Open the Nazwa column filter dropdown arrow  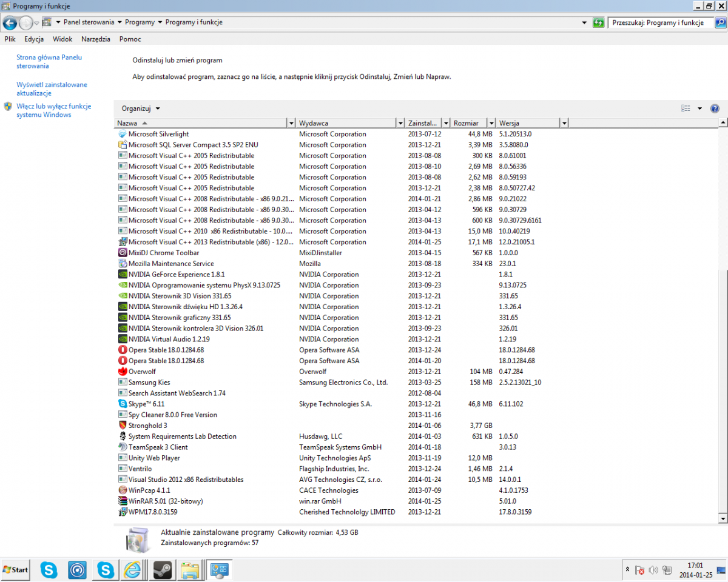pyautogui.click(x=292, y=123)
